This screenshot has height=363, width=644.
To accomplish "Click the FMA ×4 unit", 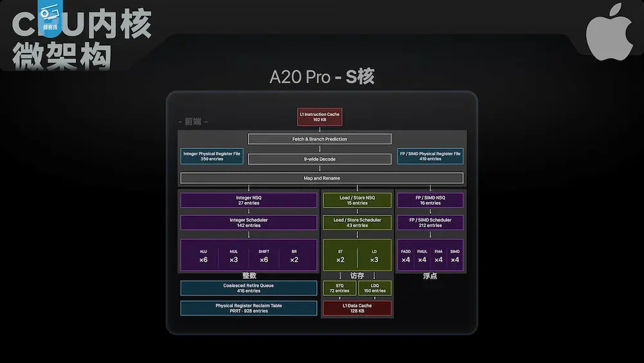I will [439, 256].
